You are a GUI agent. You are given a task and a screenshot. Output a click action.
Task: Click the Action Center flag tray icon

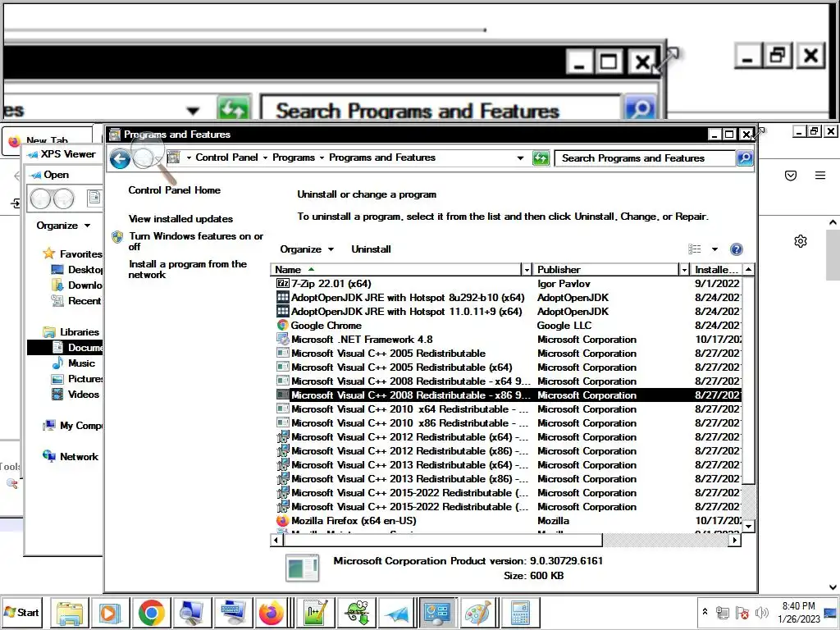[742, 612]
